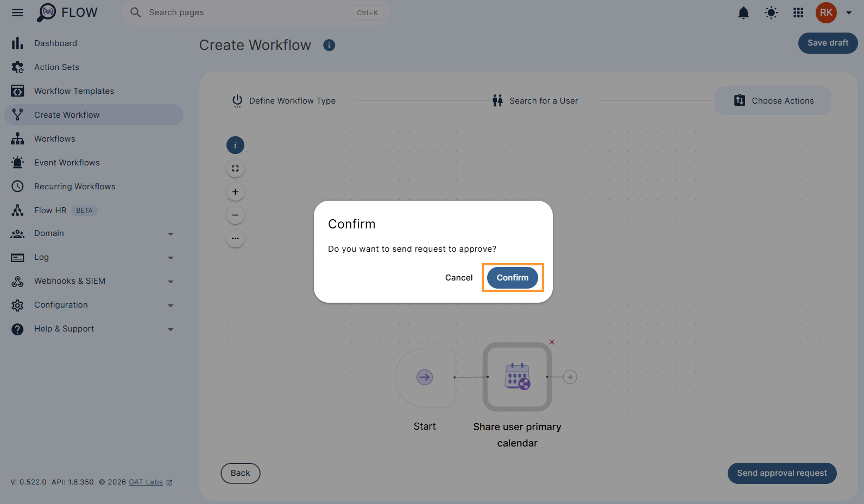Zoom in the workflow canvas
This screenshot has height=504, width=864.
click(x=235, y=192)
